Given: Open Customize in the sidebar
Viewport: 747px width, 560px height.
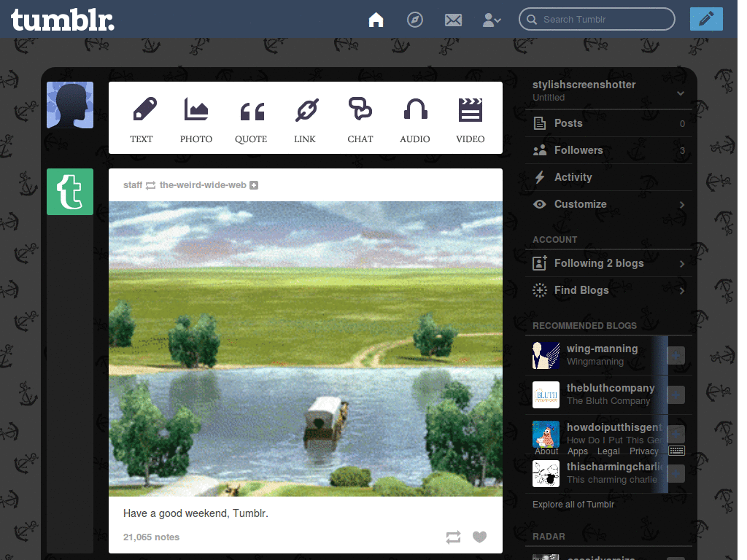Looking at the screenshot, I should coord(609,204).
